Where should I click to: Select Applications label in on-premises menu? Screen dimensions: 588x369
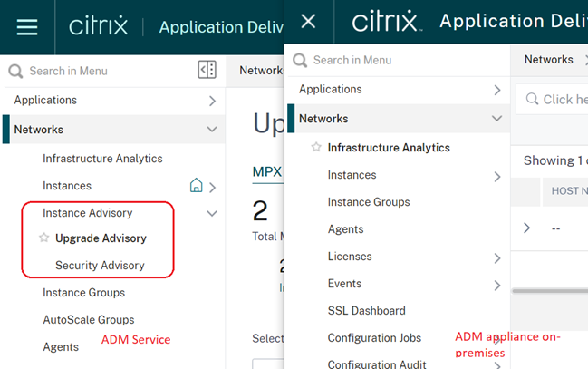(331, 89)
